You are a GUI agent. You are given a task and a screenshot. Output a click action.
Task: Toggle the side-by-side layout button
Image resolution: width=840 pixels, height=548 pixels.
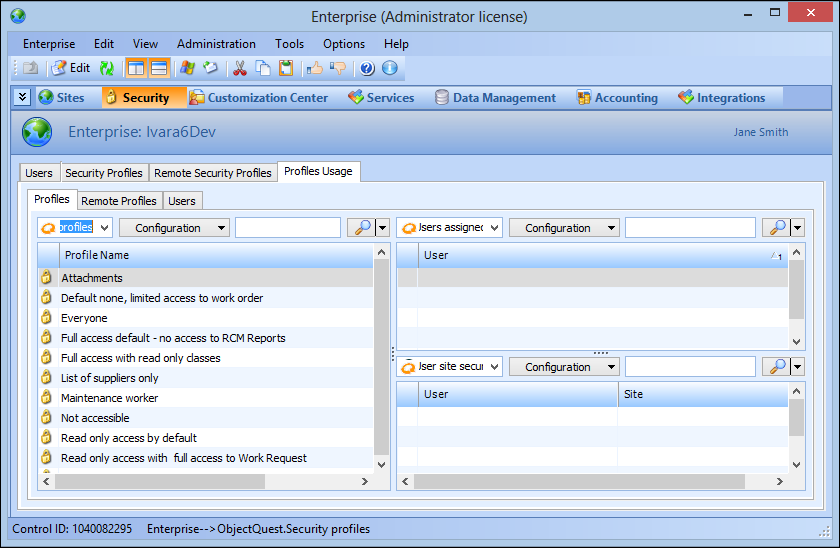click(136, 68)
